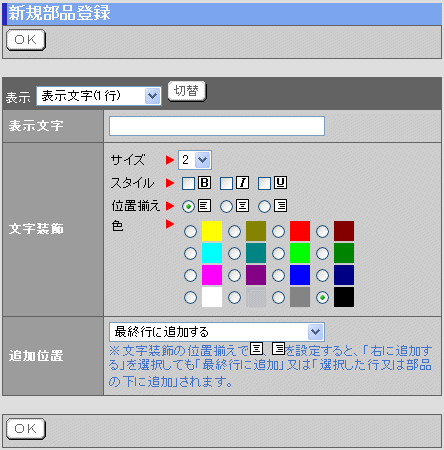
Task: Click the 表示文字 text input field
Action: pos(217,126)
